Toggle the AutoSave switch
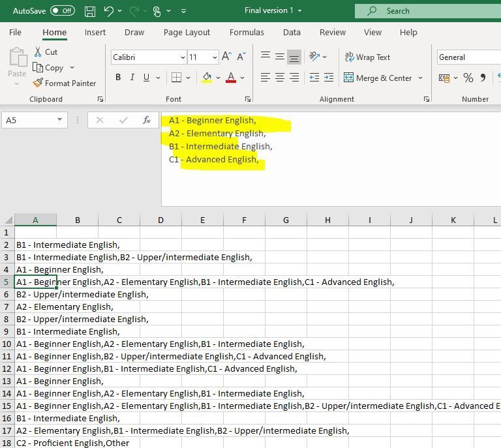This screenshot has height=448, width=501. coord(63,11)
